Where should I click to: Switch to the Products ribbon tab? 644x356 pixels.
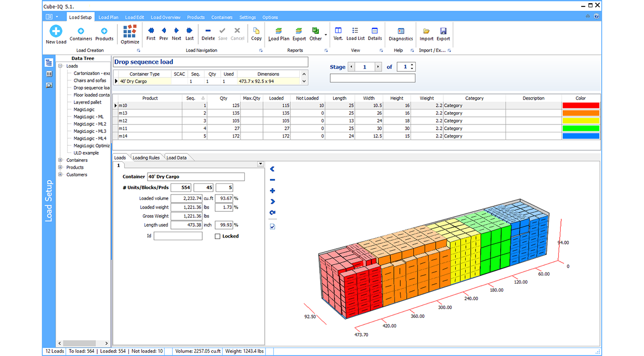pos(196,17)
